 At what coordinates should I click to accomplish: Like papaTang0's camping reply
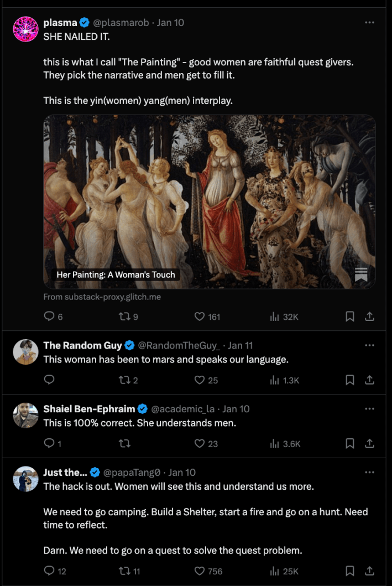coord(198,571)
